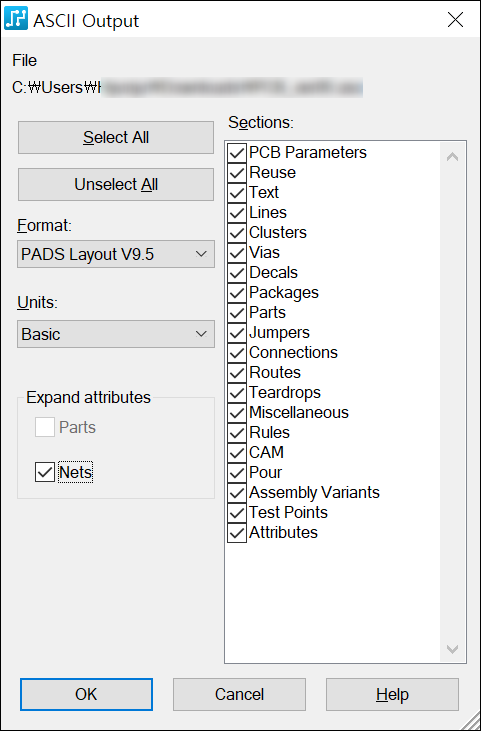Click the Select All button
This screenshot has width=481, height=731.
pyautogui.click(x=116, y=138)
